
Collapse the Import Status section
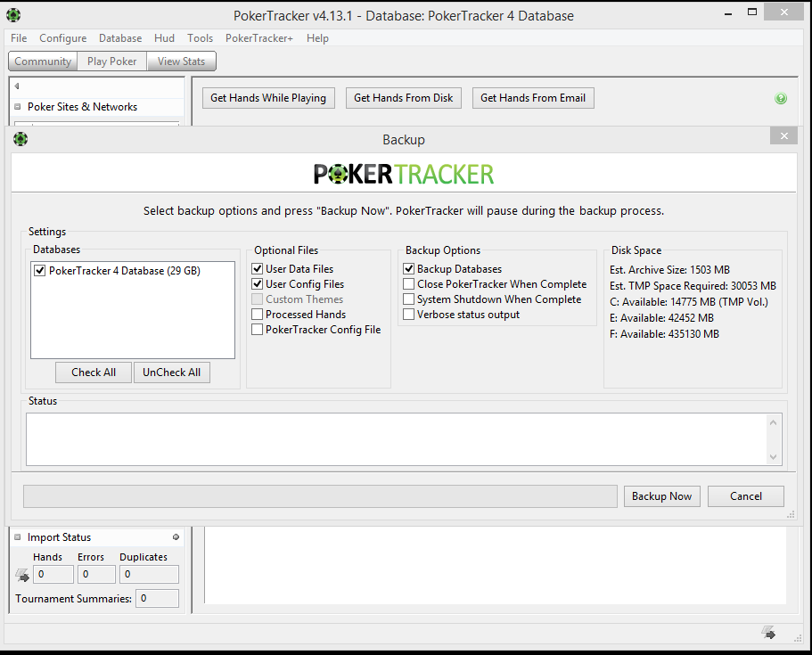click(x=18, y=537)
